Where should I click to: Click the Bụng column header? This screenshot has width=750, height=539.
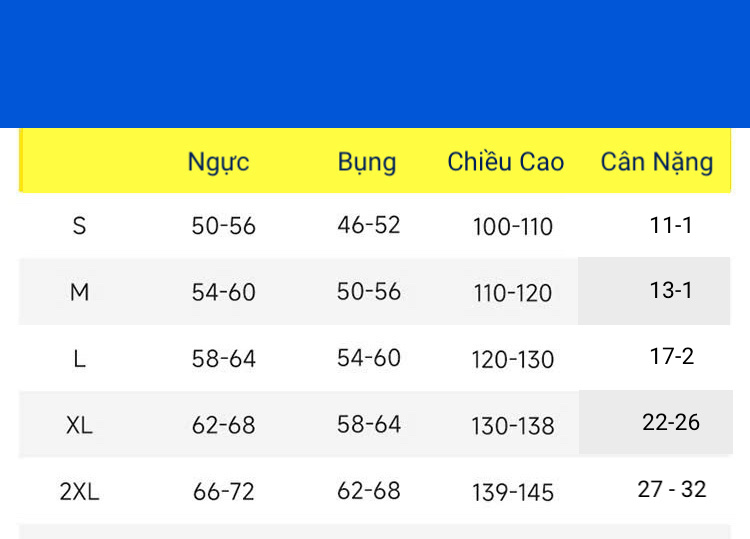[367, 162]
